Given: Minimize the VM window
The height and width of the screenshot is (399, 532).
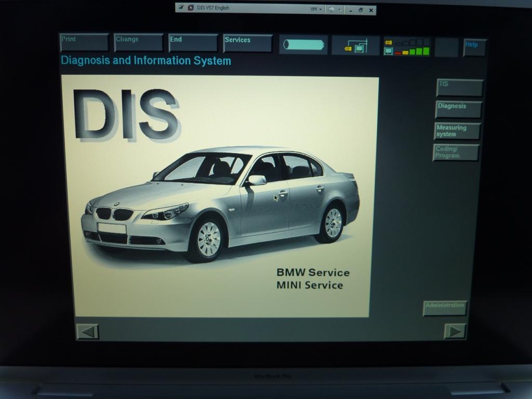Looking at the screenshot, I should [x=351, y=10].
